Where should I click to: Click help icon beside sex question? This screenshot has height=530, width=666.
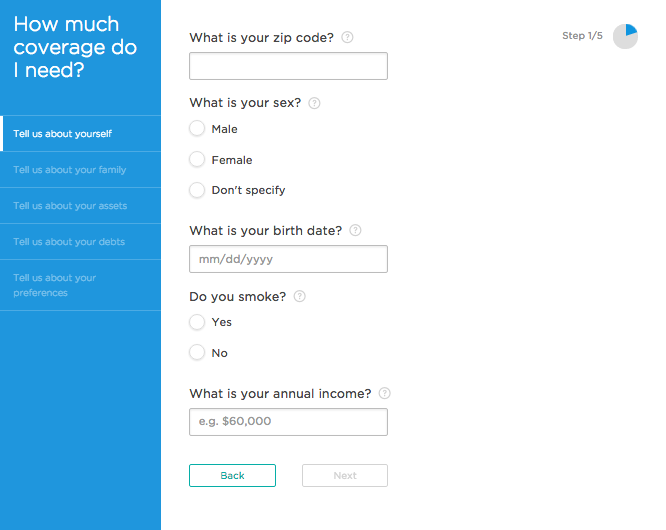coord(314,103)
